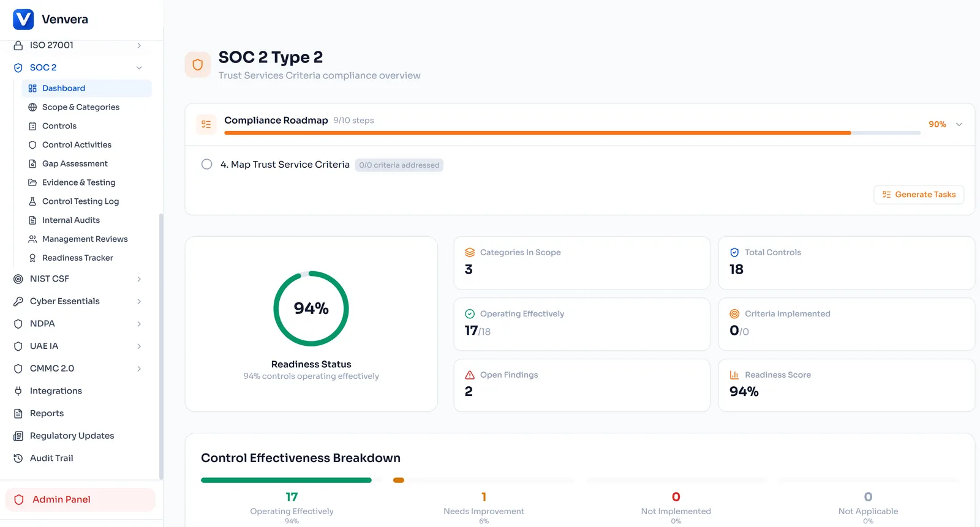Expand the NDPA chevron
The image size is (980, 527).
139,324
